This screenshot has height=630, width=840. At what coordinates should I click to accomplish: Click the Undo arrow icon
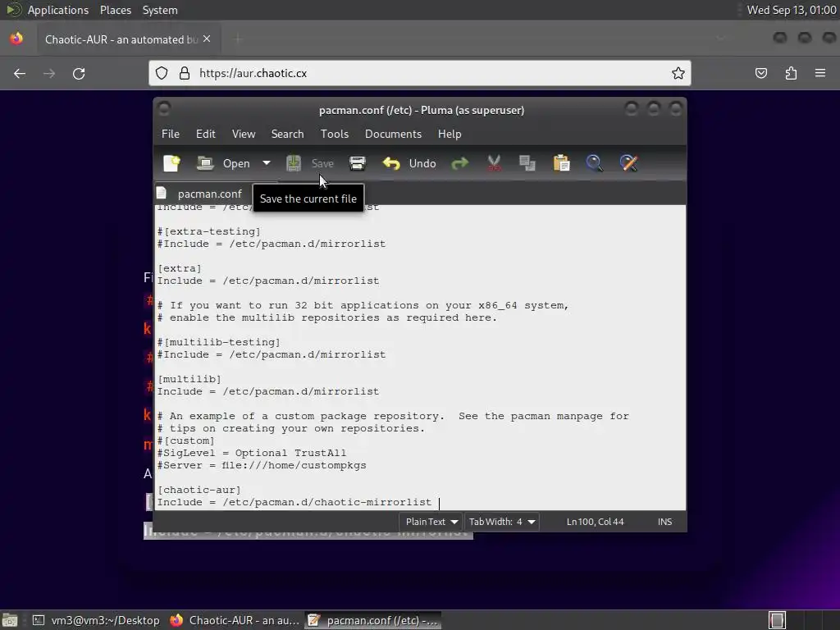point(391,163)
